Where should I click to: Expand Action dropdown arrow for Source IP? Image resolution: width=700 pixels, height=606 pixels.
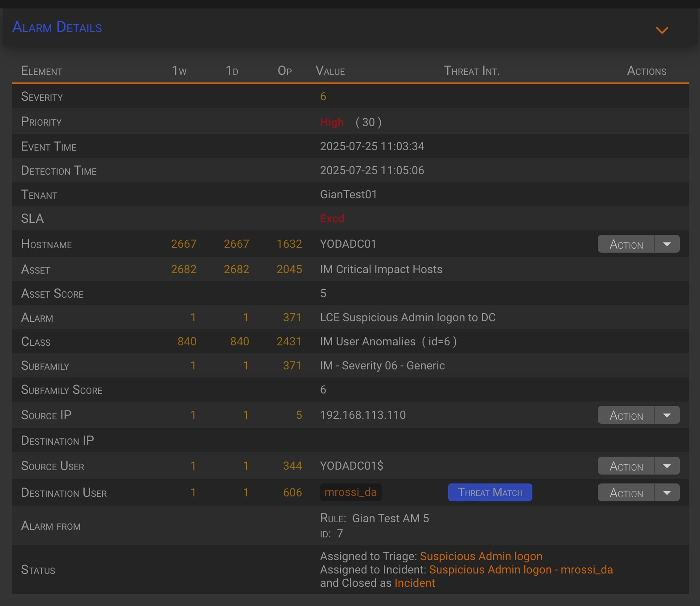[x=667, y=415]
